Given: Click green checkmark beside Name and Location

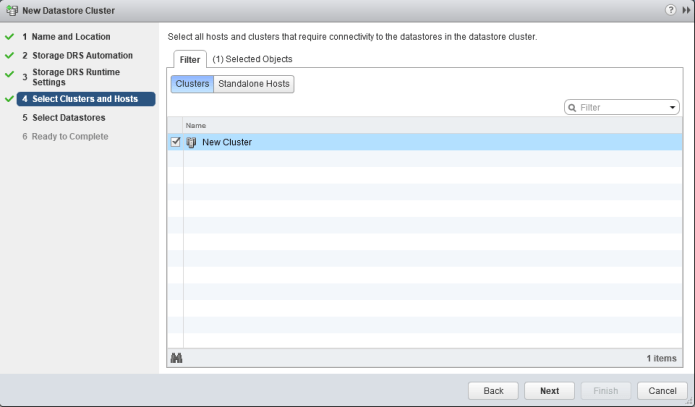Looking at the screenshot, I should tap(8, 37).
